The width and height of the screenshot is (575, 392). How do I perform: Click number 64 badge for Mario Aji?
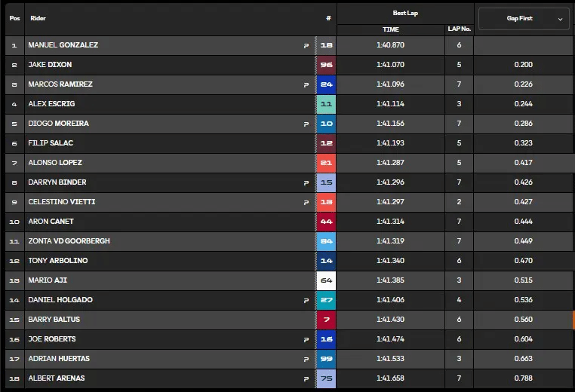(x=327, y=280)
